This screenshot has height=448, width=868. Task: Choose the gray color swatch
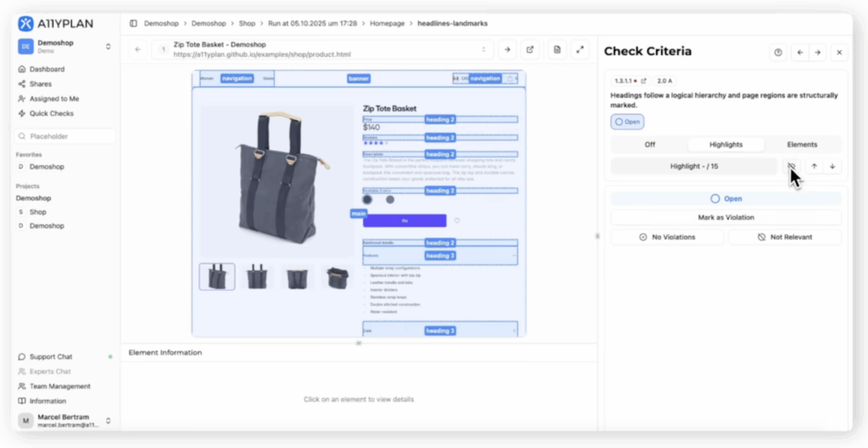390,199
